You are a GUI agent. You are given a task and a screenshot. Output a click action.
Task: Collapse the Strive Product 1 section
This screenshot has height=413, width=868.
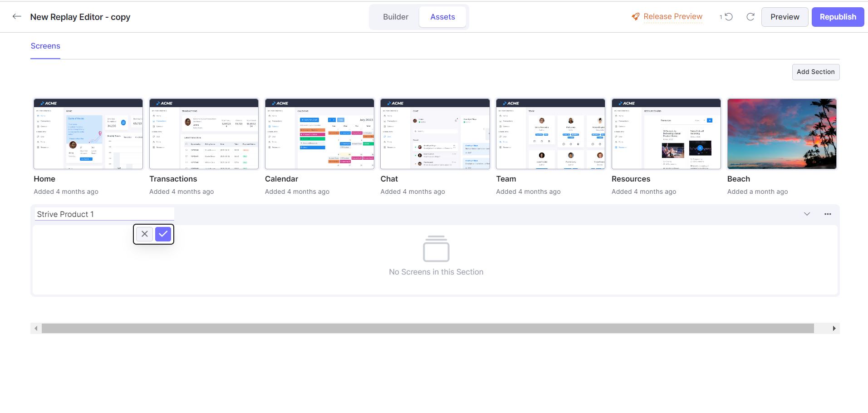coord(807,214)
